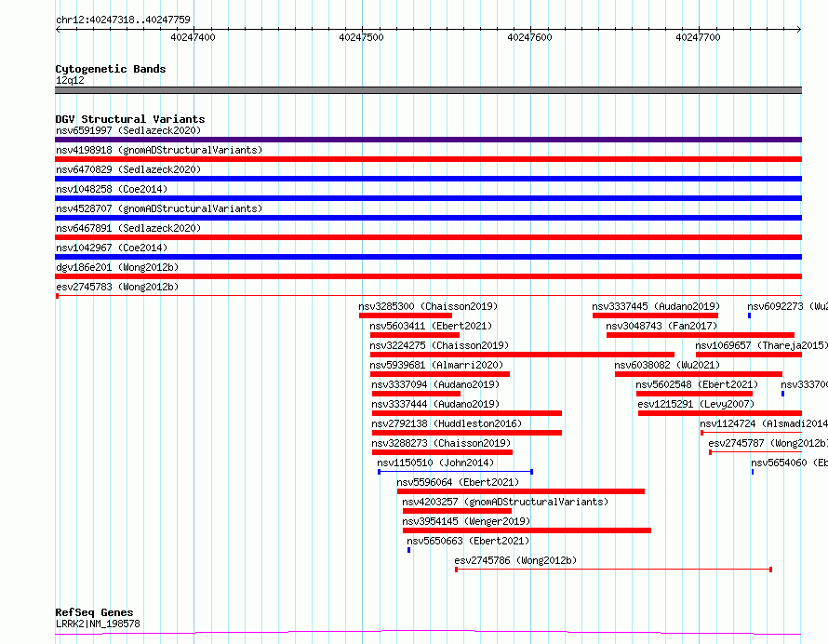The width and height of the screenshot is (828, 644).
Task: Select the nsv3048743 (Fan2017) variant label
Action: click(661, 326)
